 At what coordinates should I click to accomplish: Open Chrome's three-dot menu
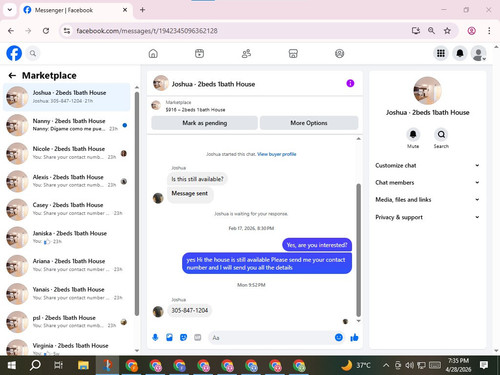coord(489,31)
